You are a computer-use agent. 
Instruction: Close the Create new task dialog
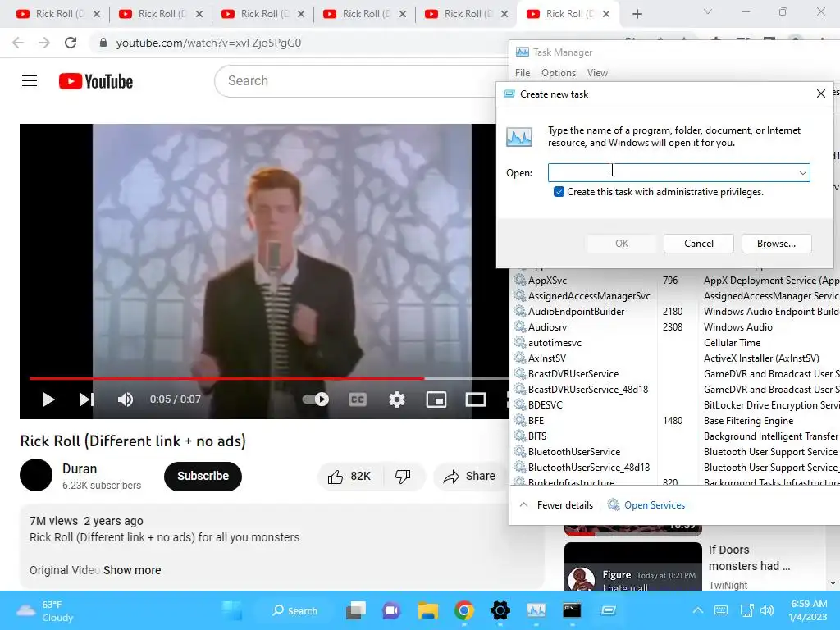[x=820, y=94]
